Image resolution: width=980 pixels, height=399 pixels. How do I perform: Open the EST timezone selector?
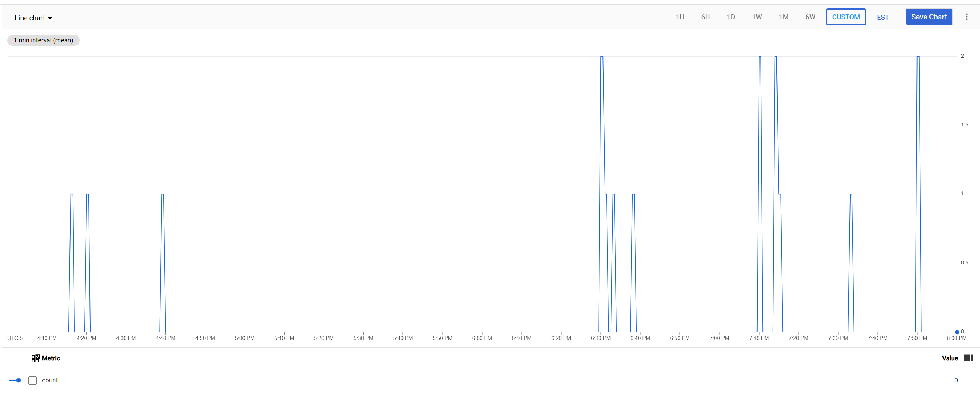pyautogui.click(x=882, y=17)
